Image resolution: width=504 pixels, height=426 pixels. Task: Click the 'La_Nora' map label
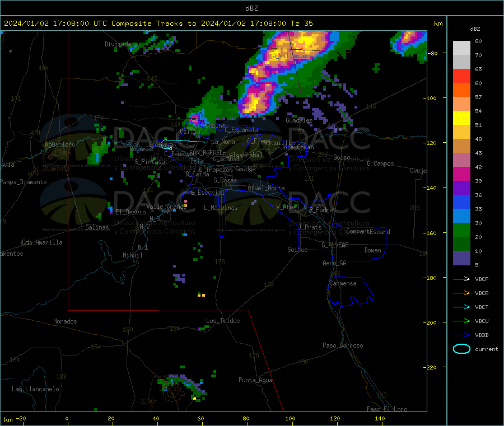pos(223,142)
